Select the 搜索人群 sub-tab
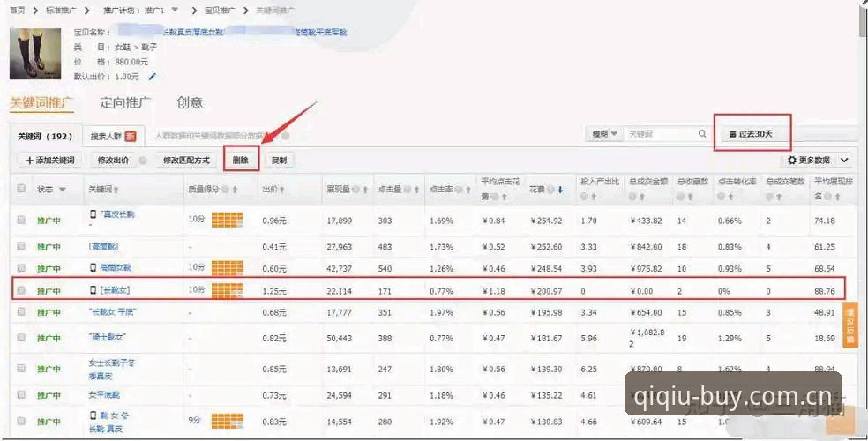 (x=114, y=136)
